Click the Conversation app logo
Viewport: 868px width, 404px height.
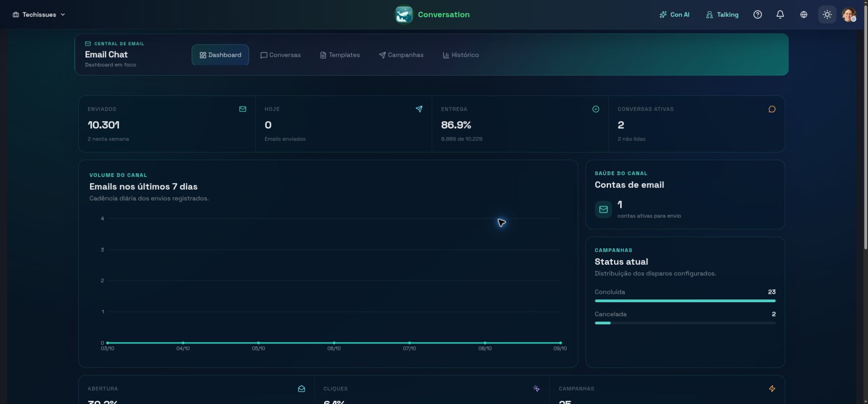click(x=404, y=15)
